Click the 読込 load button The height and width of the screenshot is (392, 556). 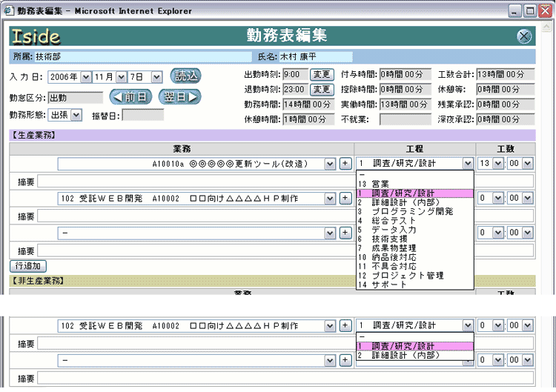[185, 76]
